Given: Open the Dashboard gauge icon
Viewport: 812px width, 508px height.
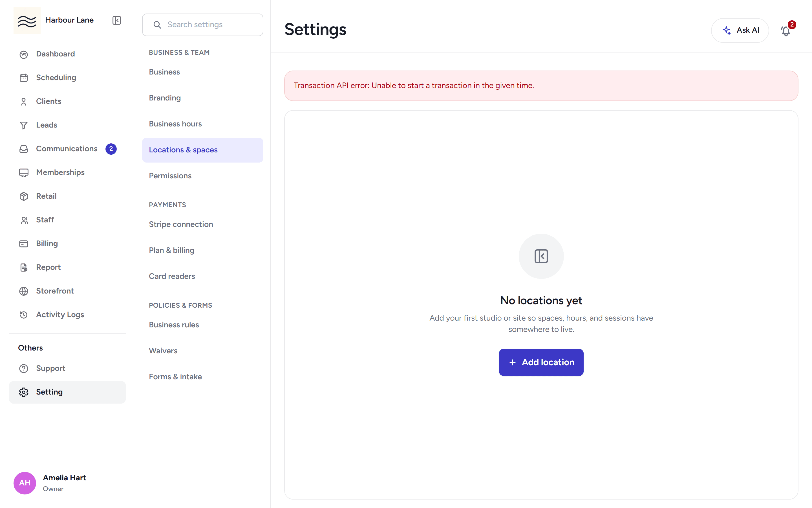Looking at the screenshot, I should 23,54.
